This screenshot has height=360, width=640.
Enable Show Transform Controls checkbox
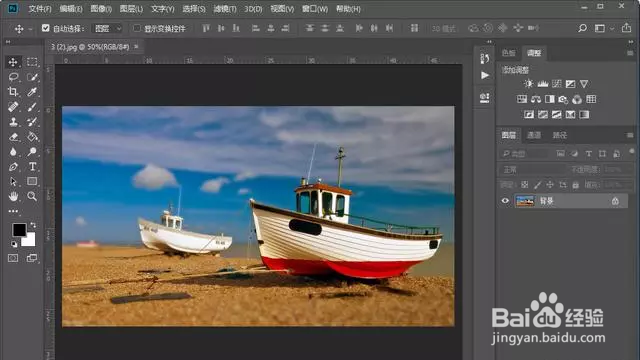(137, 28)
